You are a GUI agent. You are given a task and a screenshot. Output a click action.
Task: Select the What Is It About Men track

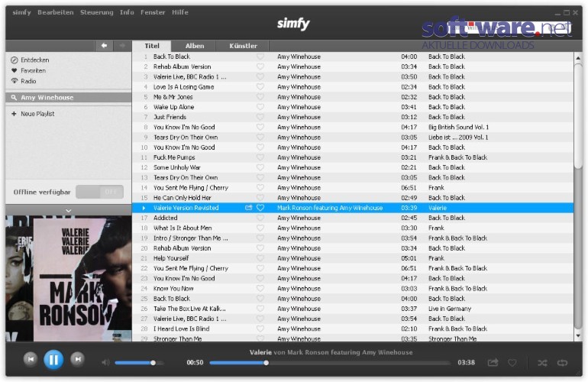(x=183, y=228)
